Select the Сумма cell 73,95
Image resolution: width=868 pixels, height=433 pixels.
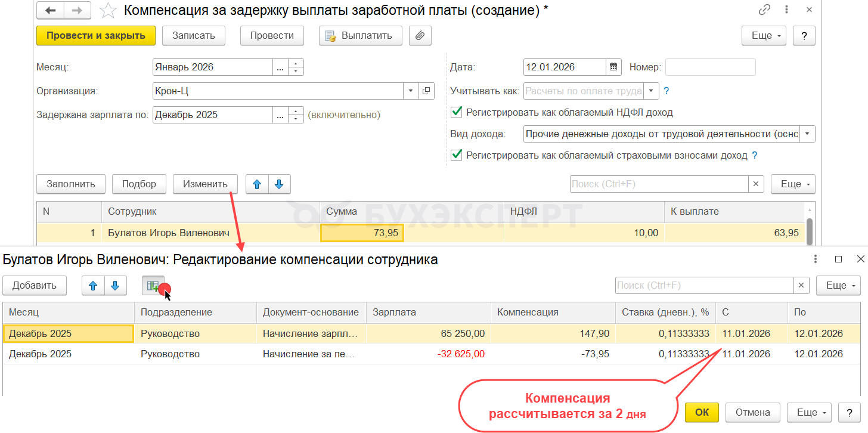[x=362, y=233]
